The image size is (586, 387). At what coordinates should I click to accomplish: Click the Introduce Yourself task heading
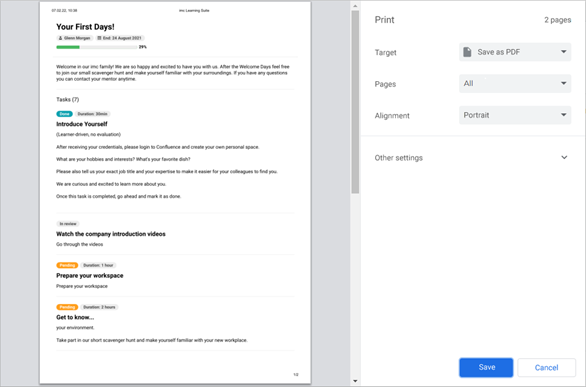pos(82,124)
